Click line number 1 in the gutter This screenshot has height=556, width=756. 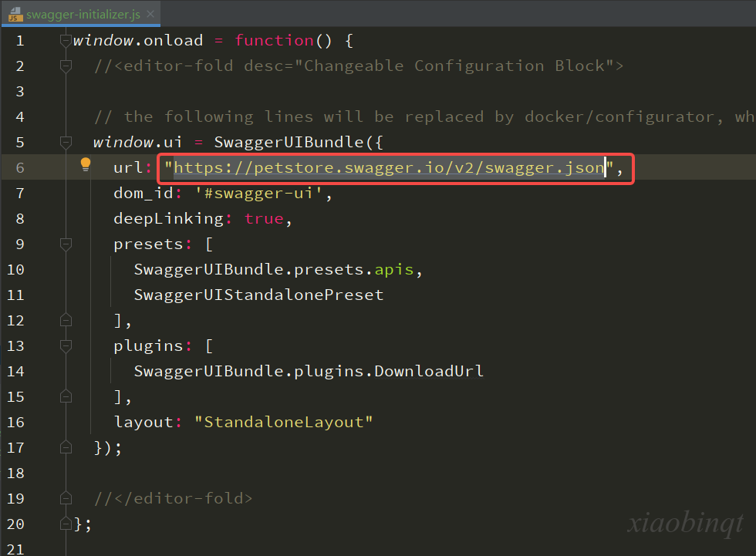(20, 40)
